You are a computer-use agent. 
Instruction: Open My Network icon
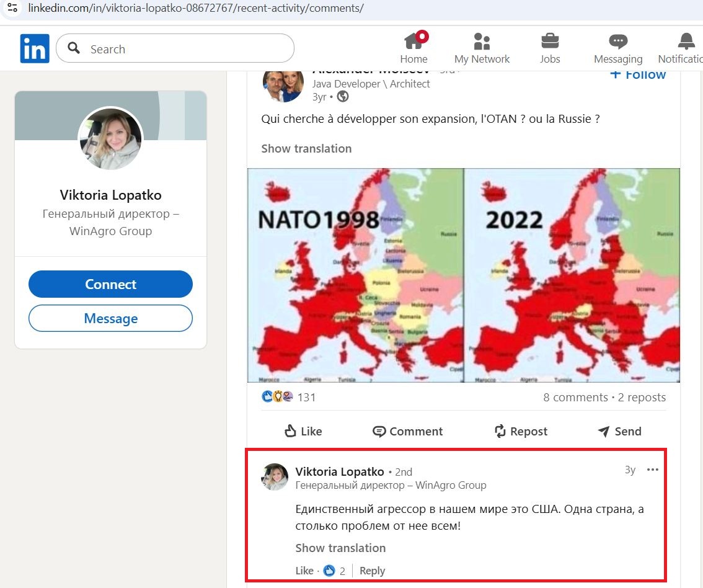pos(482,42)
